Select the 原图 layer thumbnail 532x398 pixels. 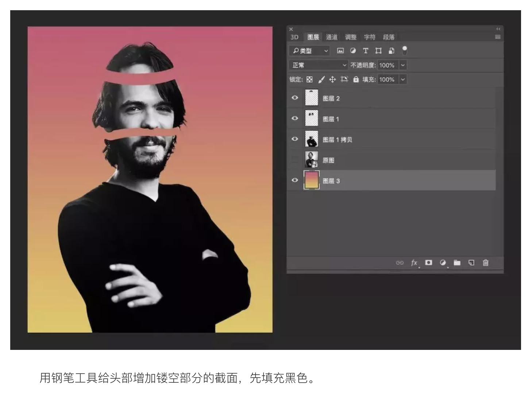[x=311, y=160]
